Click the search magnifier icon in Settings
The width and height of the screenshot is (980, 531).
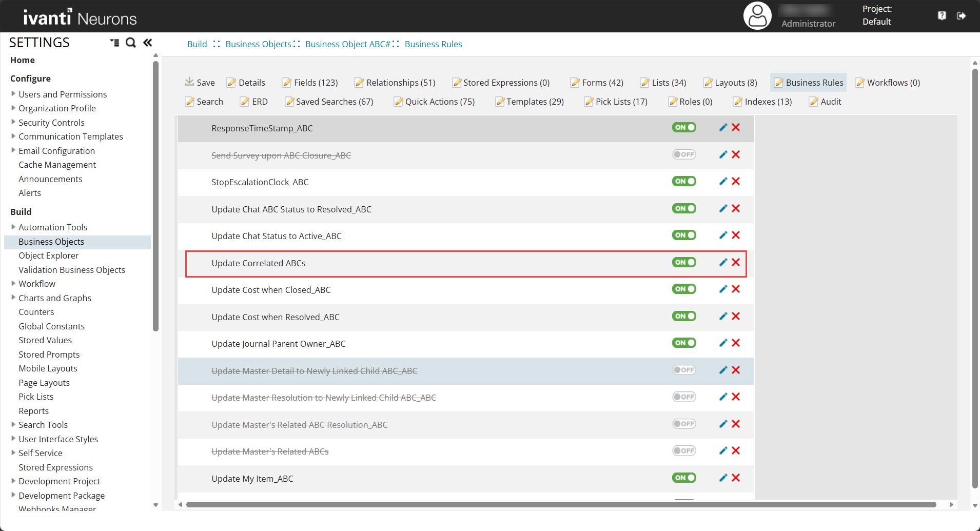(131, 43)
